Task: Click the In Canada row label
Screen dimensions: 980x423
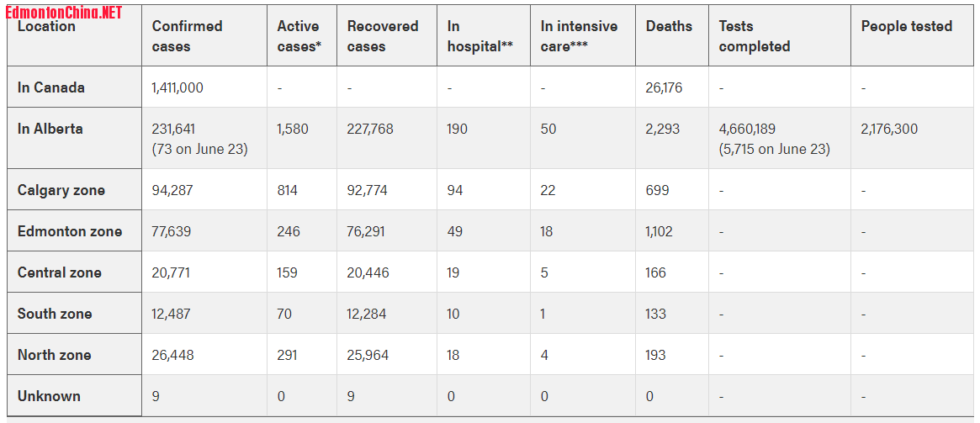Action: point(51,87)
